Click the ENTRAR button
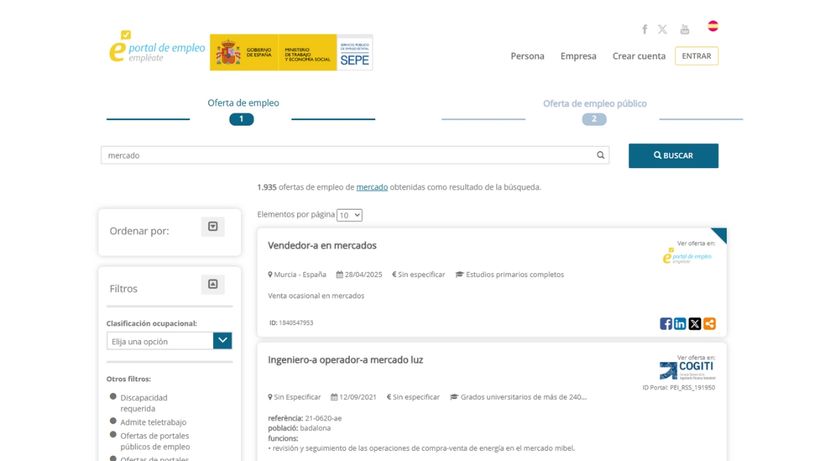Viewport: 820px width, 461px height. click(x=697, y=56)
